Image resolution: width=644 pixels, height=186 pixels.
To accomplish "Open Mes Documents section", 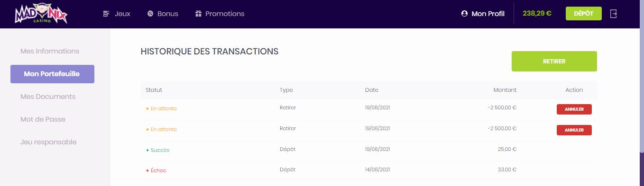I will [x=48, y=97].
